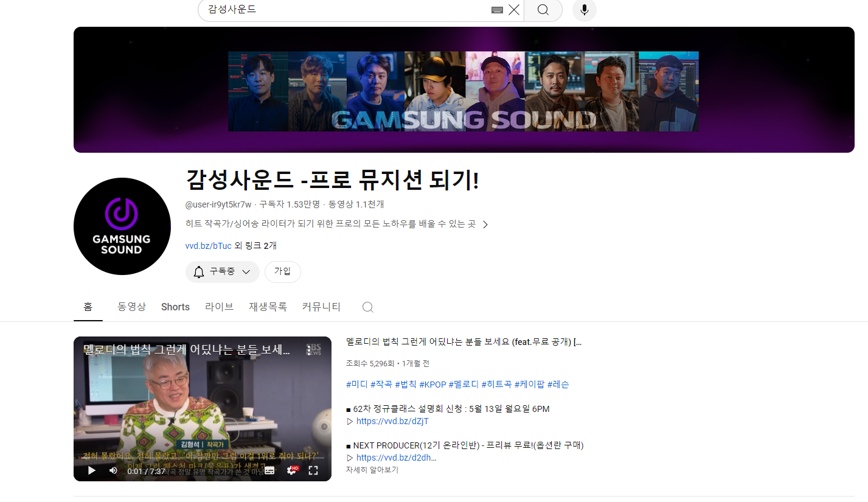Click the #KPOP hashtag
Screen dimensions: 868x502
coord(432,385)
